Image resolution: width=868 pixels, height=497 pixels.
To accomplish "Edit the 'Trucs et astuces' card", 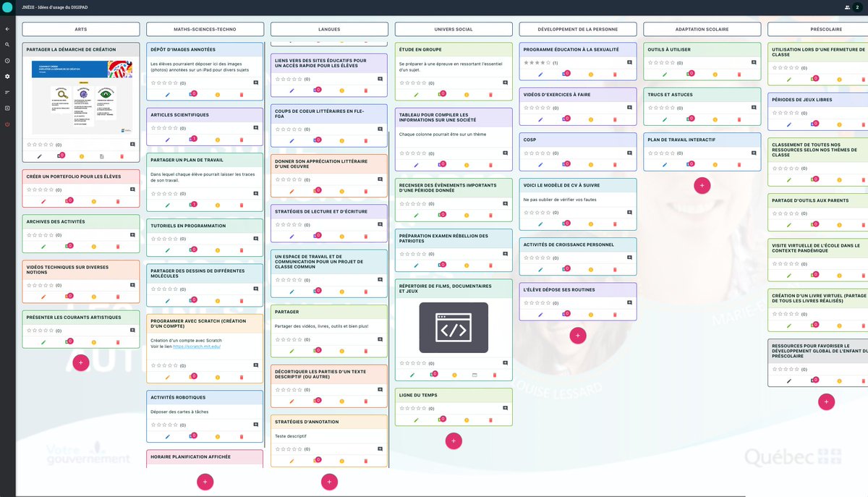I will coord(665,119).
